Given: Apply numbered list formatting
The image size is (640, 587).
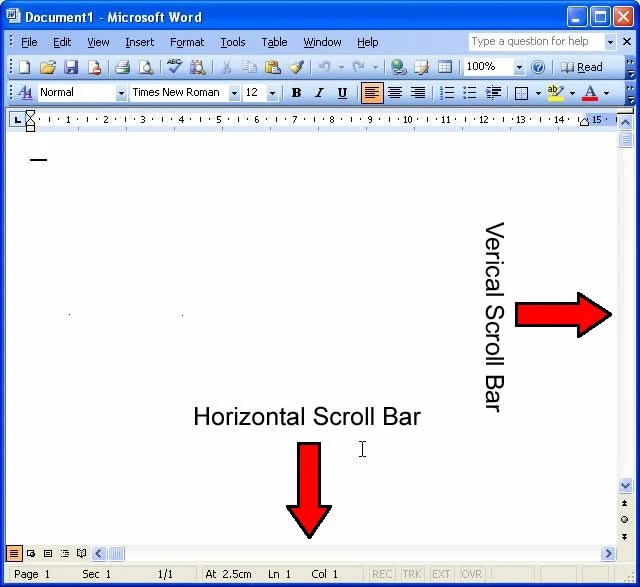Looking at the screenshot, I should (447, 93).
